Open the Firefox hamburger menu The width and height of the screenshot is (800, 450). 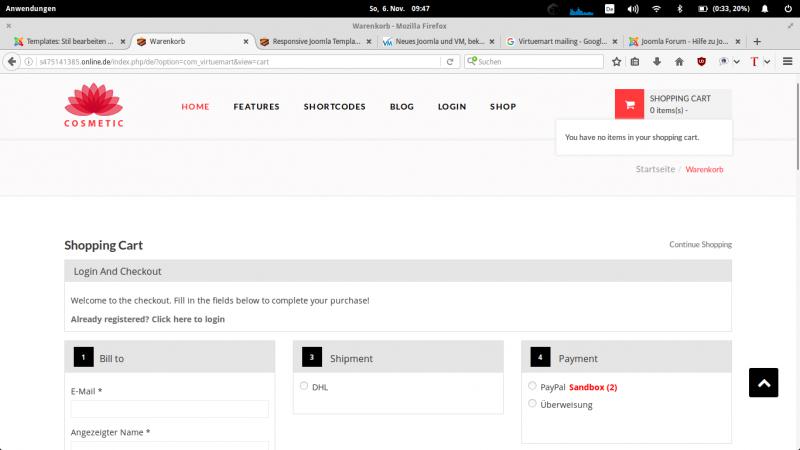(x=786, y=62)
